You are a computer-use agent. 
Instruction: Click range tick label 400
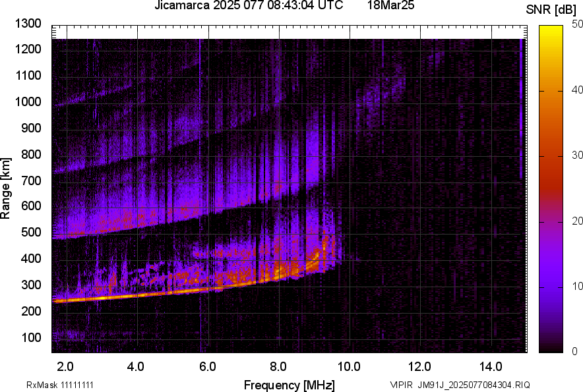[x=31, y=258]
